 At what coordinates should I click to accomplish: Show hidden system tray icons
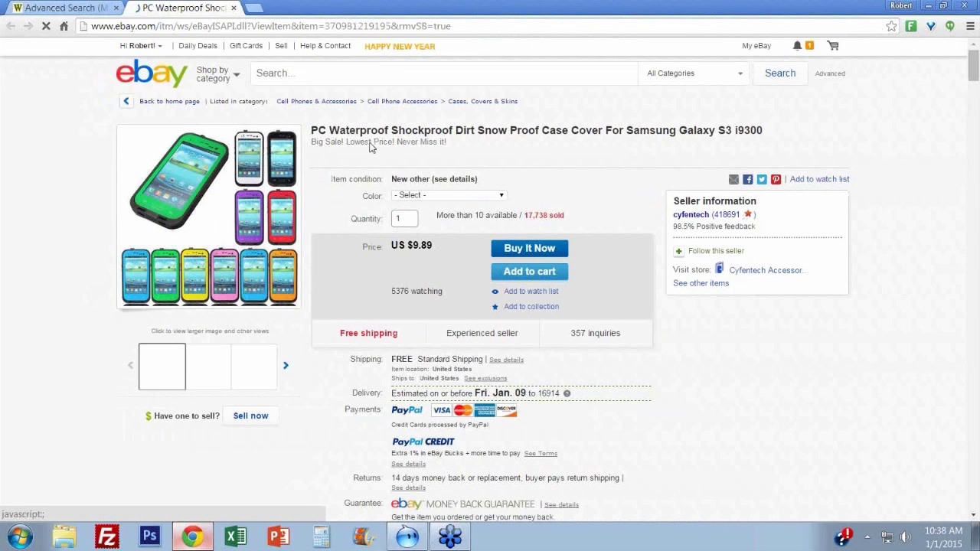[x=867, y=536]
